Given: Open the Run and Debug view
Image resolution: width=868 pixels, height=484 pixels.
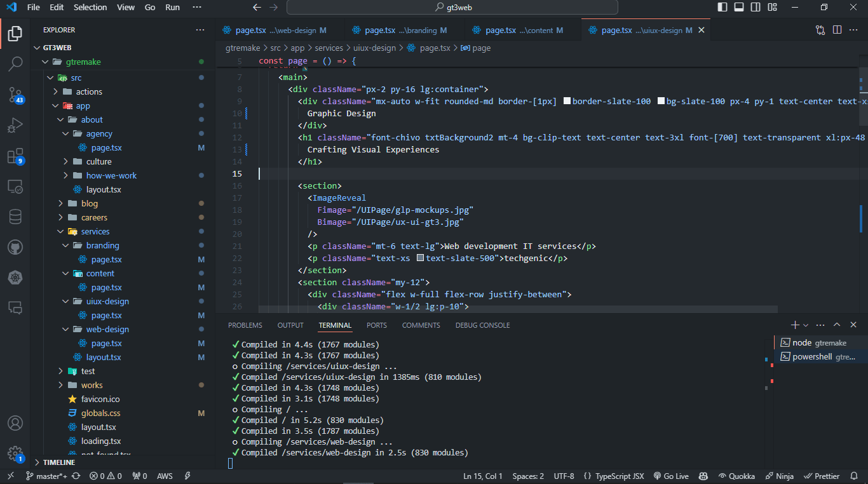Looking at the screenshot, I should [15, 125].
